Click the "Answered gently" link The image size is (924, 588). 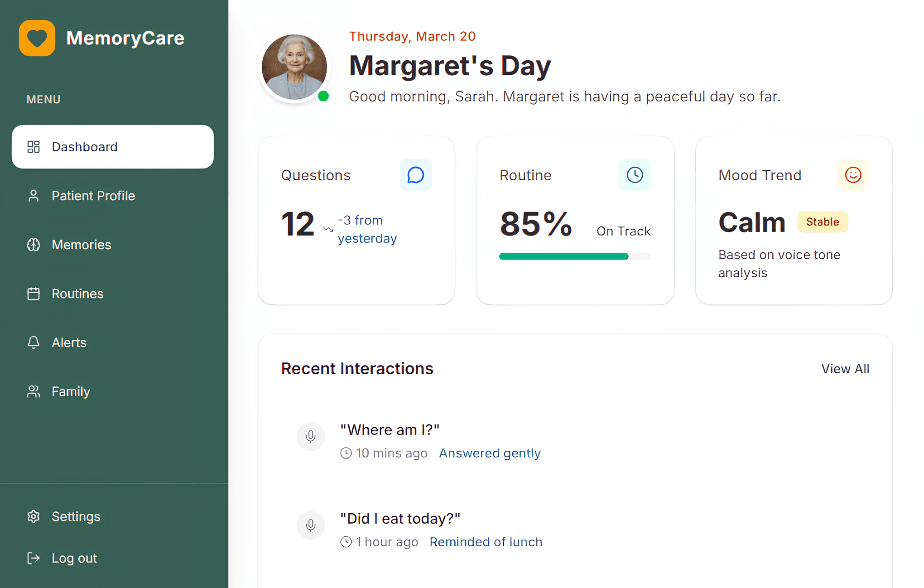490,453
